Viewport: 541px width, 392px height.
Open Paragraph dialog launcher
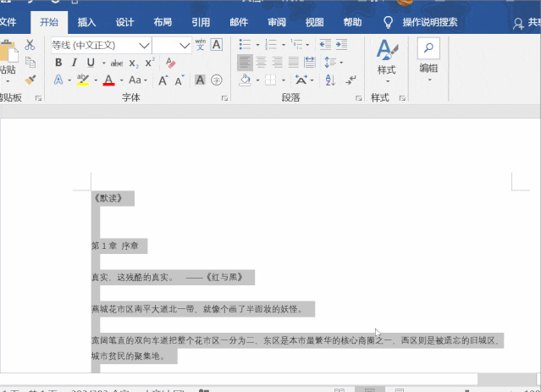pos(358,98)
